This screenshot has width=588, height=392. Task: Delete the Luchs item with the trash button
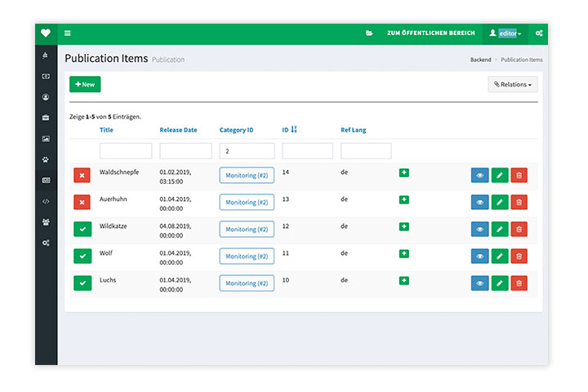coord(519,283)
